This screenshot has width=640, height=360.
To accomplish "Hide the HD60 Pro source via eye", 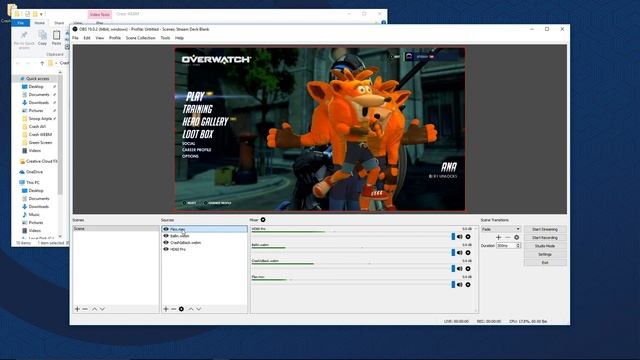I will 166,249.
